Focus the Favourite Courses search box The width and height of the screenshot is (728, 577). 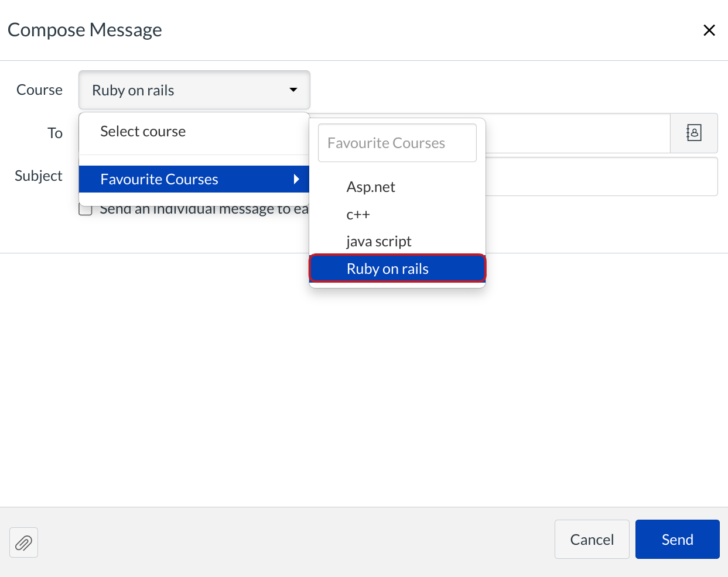(x=397, y=143)
